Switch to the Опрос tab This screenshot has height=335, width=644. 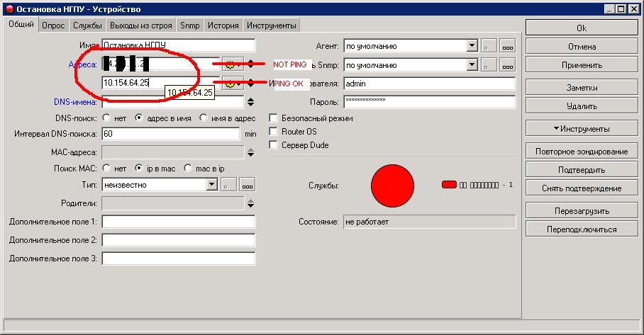pos(53,25)
